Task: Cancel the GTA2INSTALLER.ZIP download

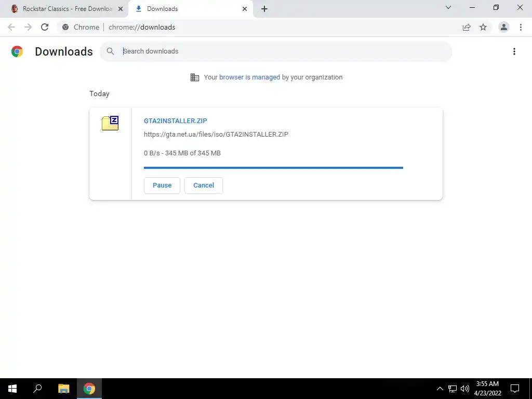Action: click(204, 185)
